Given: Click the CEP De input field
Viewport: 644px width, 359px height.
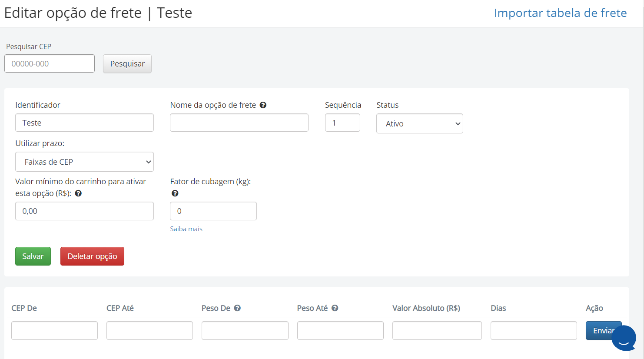Looking at the screenshot, I should pos(54,331).
